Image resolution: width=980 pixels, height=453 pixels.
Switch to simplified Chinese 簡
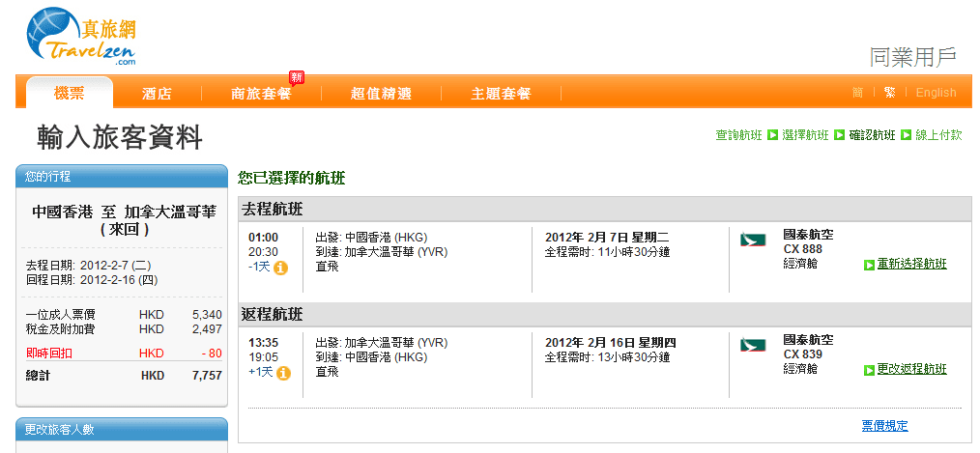[x=857, y=93]
